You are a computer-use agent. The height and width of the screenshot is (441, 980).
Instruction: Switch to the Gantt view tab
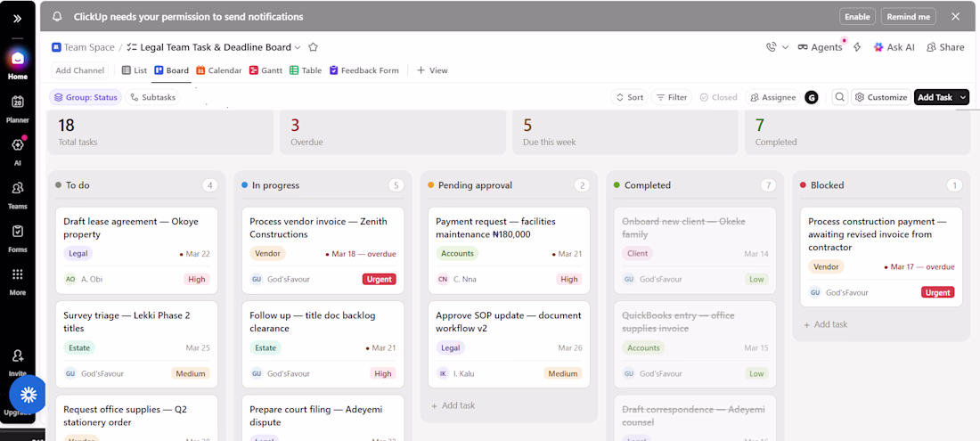265,70
